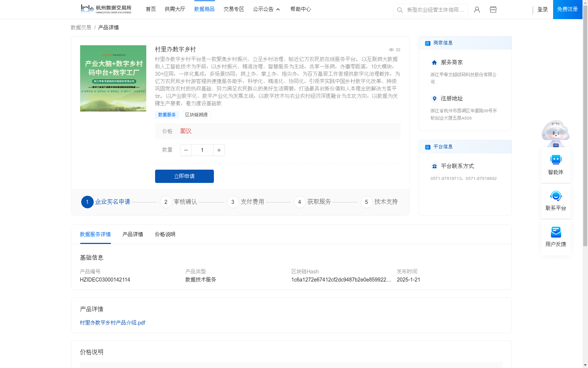
Task: Switch to 产品详情 tab
Action: coord(133,234)
